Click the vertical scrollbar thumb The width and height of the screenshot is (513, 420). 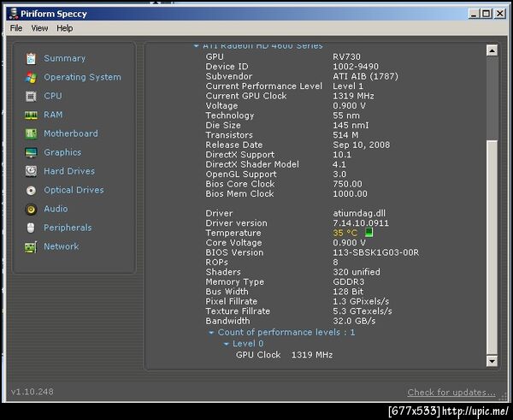click(x=492, y=247)
